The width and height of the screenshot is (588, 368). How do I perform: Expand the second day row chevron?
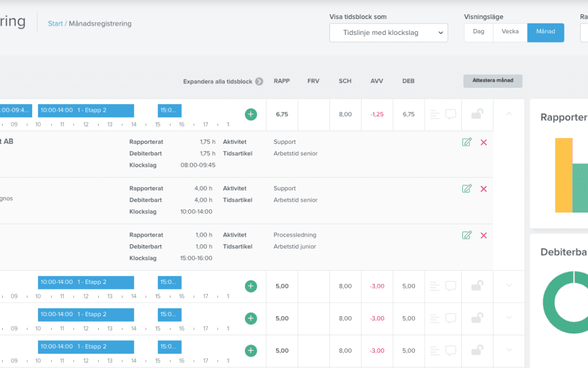[509, 286]
